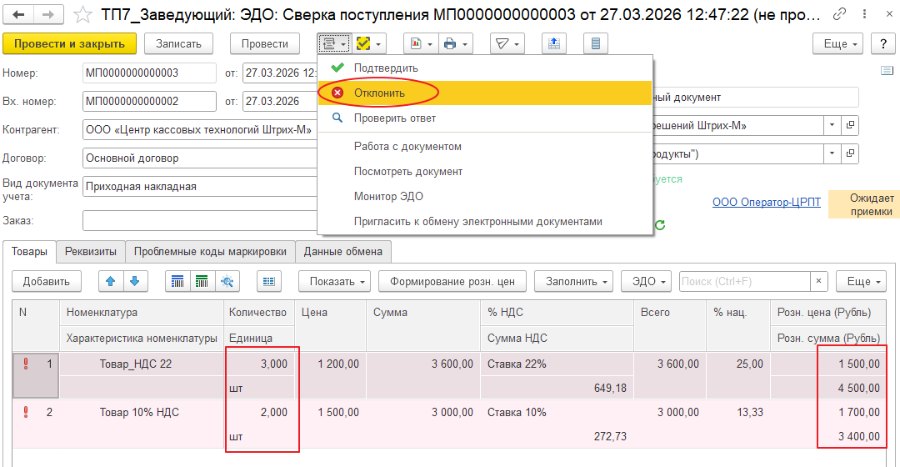Click the barcode search gear icon
This screenshot has width=900, height=467.
coord(227,281)
